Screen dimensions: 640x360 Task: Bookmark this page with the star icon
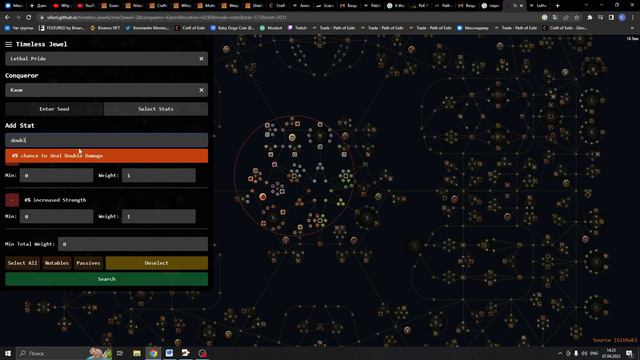(576, 18)
